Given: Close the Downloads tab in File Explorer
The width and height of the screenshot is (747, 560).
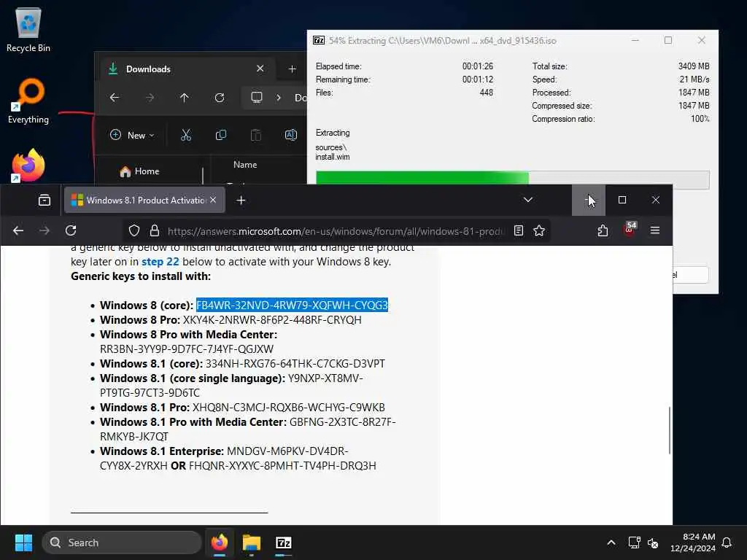Looking at the screenshot, I should [x=260, y=69].
